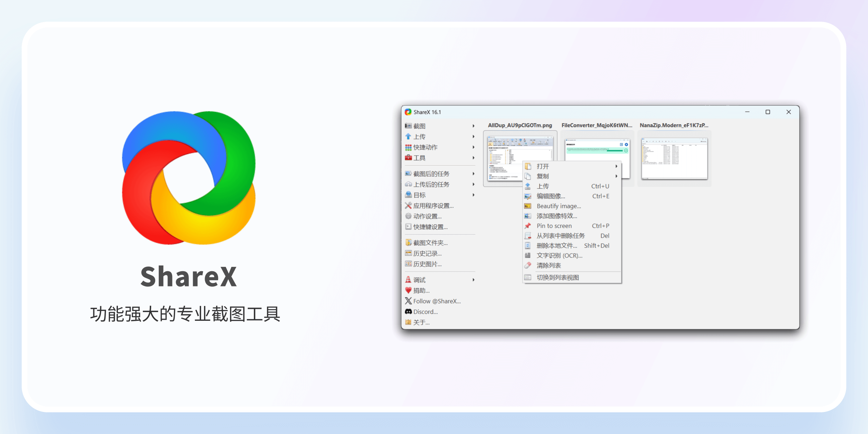Select 文字识别 (OCR)... menu entry
Viewport: 868px width, 434px height.
[572, 255]
